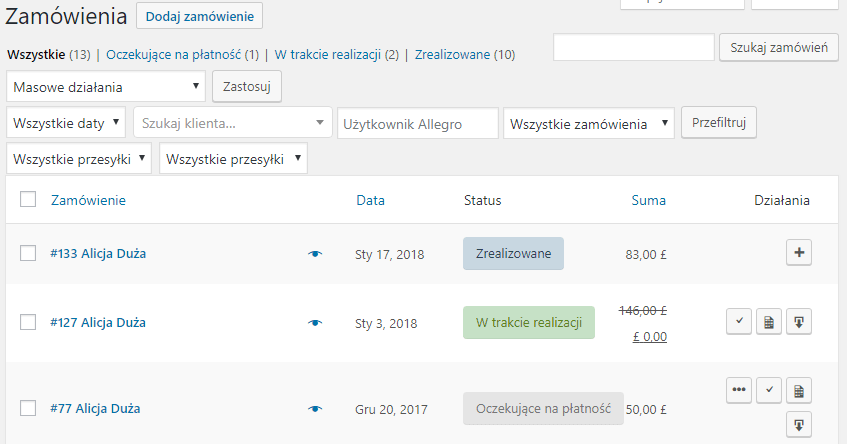The image size is (847, 444).
Task: Preview order #133 with the eye icon
Action: point(315,254)
